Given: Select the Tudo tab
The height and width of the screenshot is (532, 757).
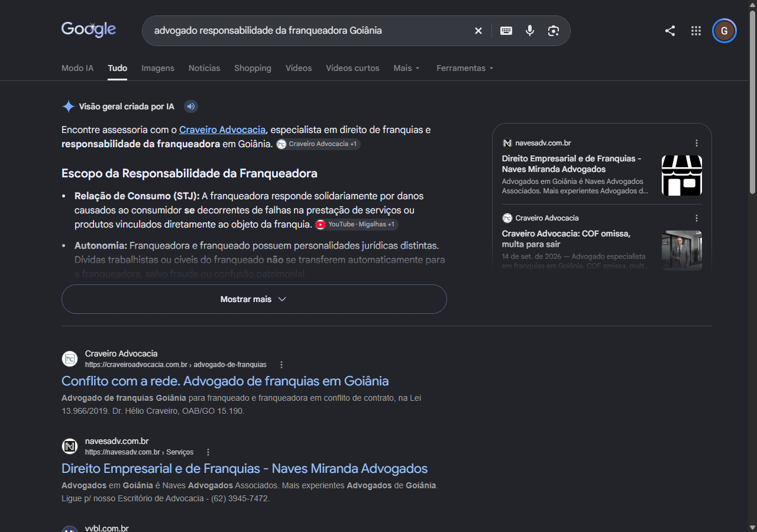Looking at the screenshot, I should point(117,68).
